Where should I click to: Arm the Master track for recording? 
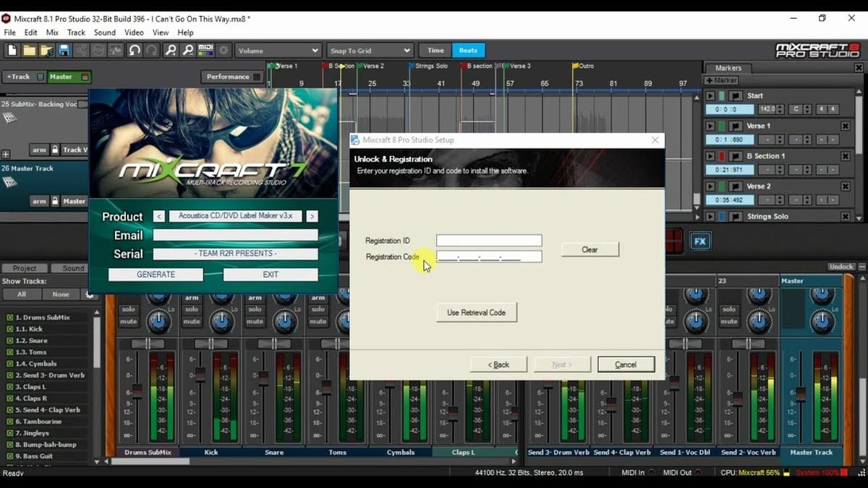click(x=40, y=200)
